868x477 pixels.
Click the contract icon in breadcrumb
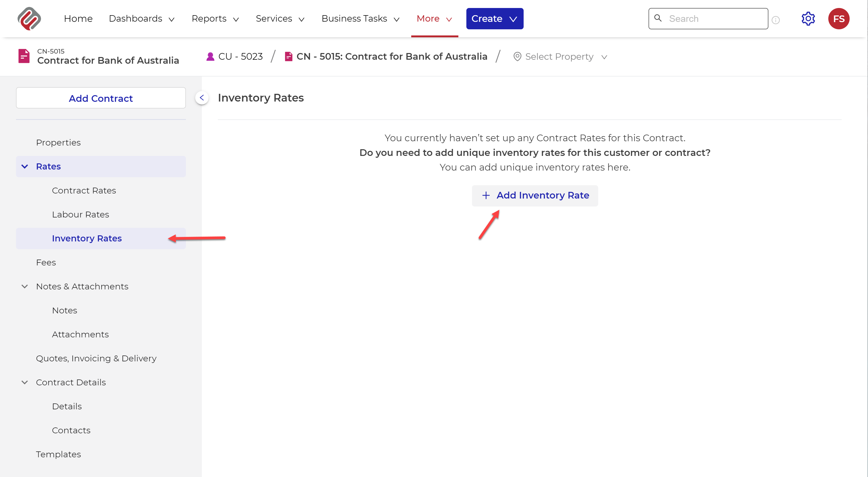click(x=288, y=56)
